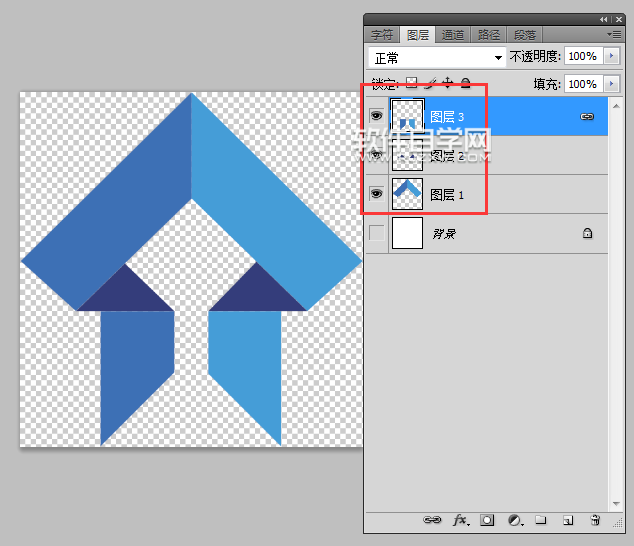The height and width of the screenshot is (546, 634).
Task: Expand the 不透明度 opacity slider arrow
Action: pos(612,57)
